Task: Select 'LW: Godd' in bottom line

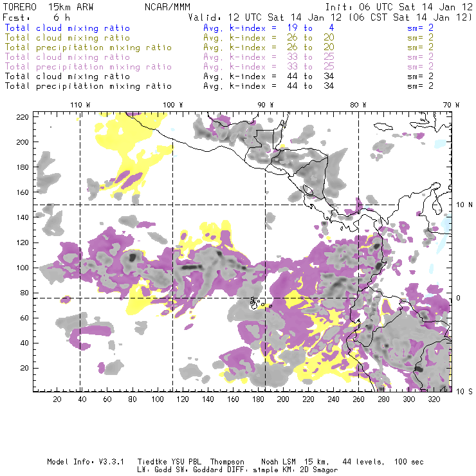Action: 154,470
